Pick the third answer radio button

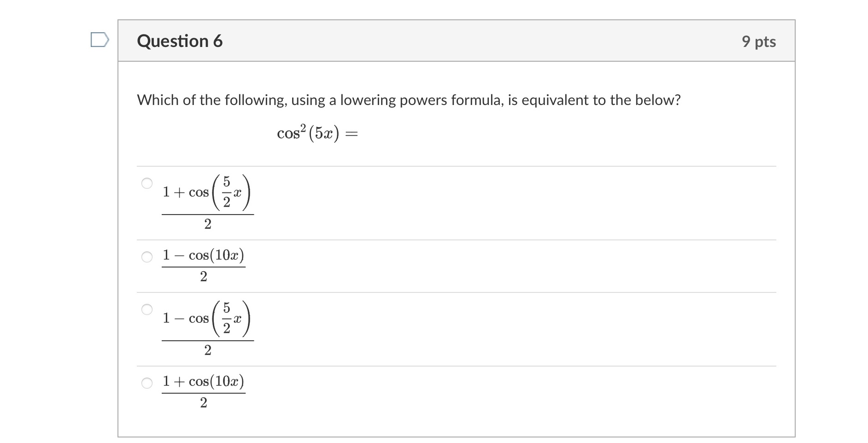(147, 309)
